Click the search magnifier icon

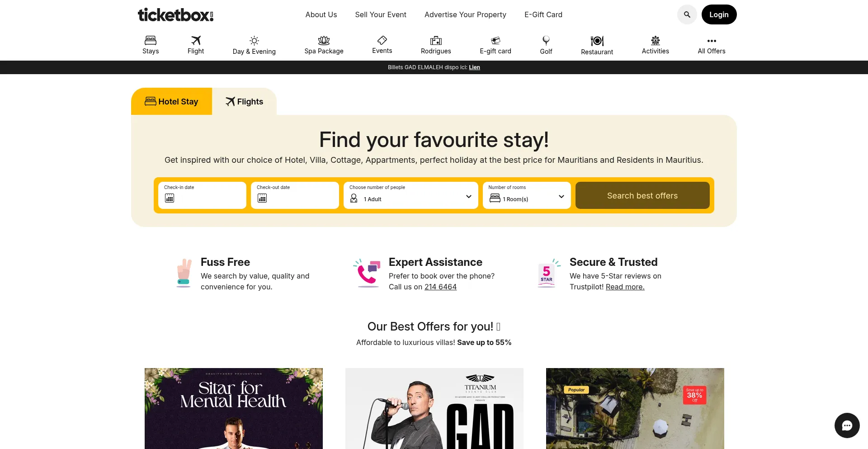click(x=687, y=14)
